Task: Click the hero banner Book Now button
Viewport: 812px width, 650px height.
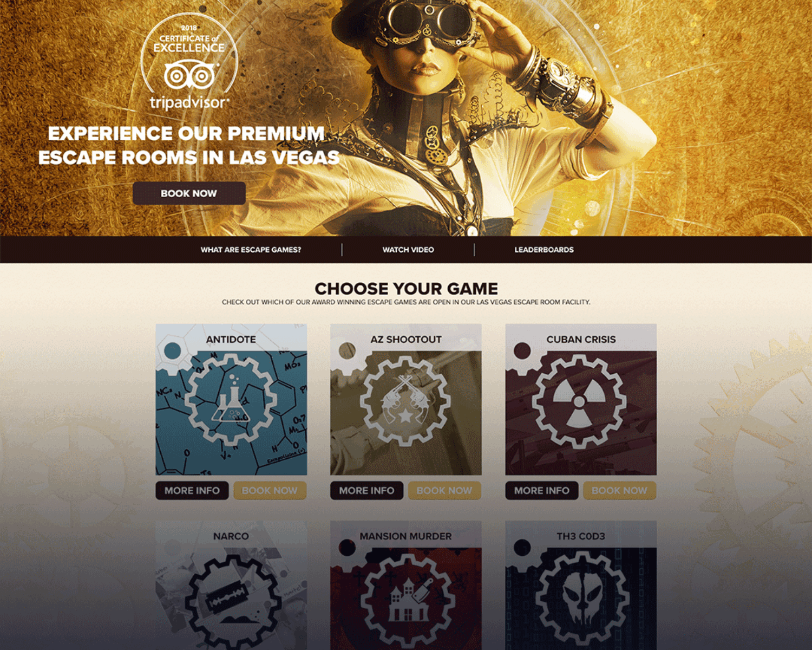Action: pos(189,193)
